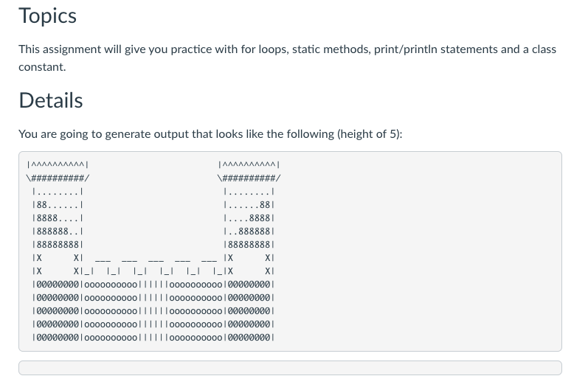Click the right tower's all-dots row
This screenshot has height=390, width=588.
point(249,192)
